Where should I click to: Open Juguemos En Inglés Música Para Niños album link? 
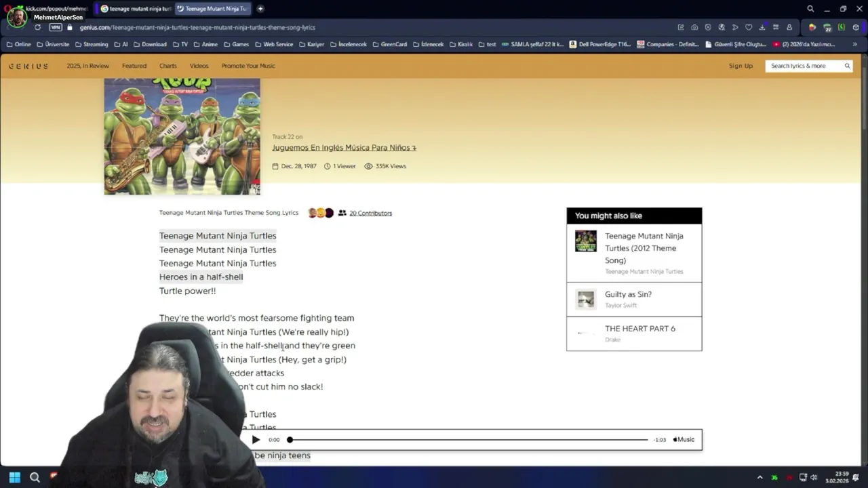point(344,148)
